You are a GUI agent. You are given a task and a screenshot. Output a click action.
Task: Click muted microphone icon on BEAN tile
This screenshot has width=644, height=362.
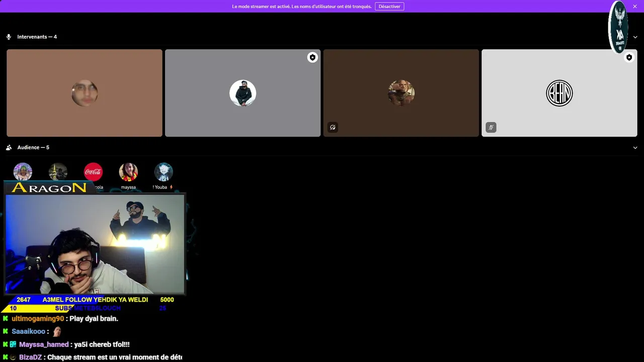pos(491,128)
